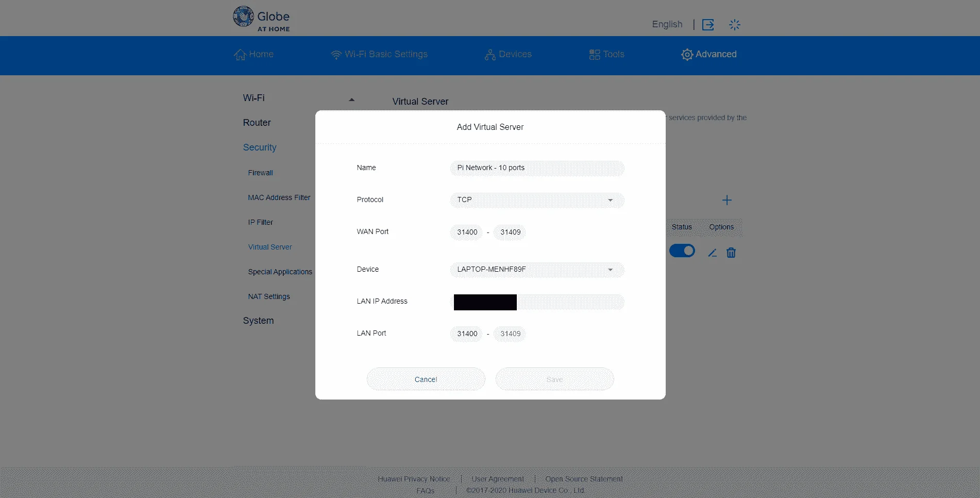Image resolution: width=980 pixels, height=498 pixels.
Task: Click the trash delete icon in Options
Action: 731,253
